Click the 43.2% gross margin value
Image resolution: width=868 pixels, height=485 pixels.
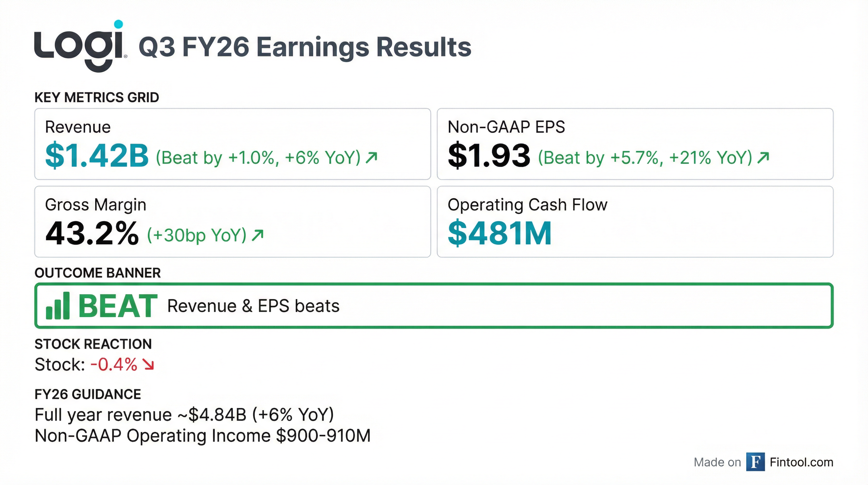(92, 233)
